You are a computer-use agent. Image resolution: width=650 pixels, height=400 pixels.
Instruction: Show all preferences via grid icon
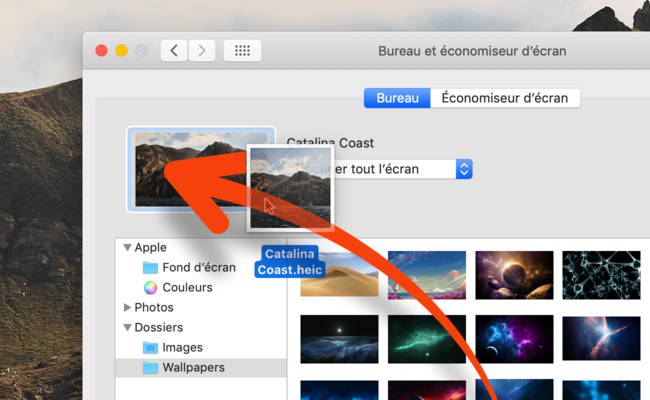[243, 51]
